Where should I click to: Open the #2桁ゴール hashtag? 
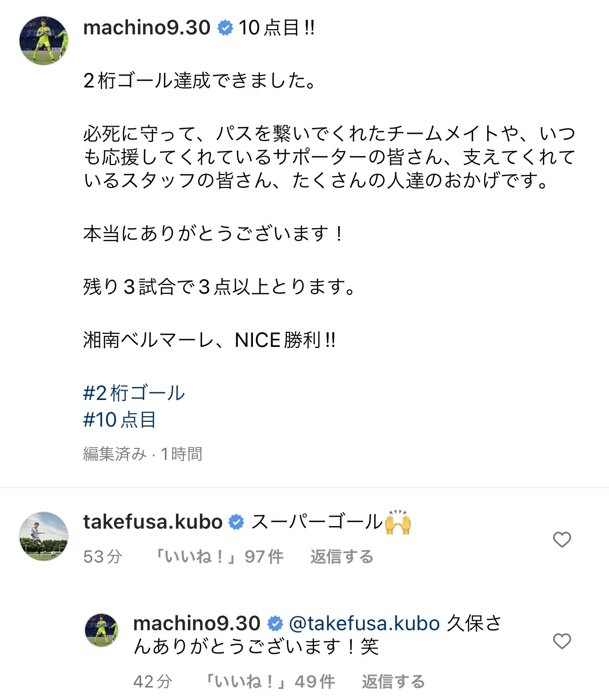[x=134, y=393]
